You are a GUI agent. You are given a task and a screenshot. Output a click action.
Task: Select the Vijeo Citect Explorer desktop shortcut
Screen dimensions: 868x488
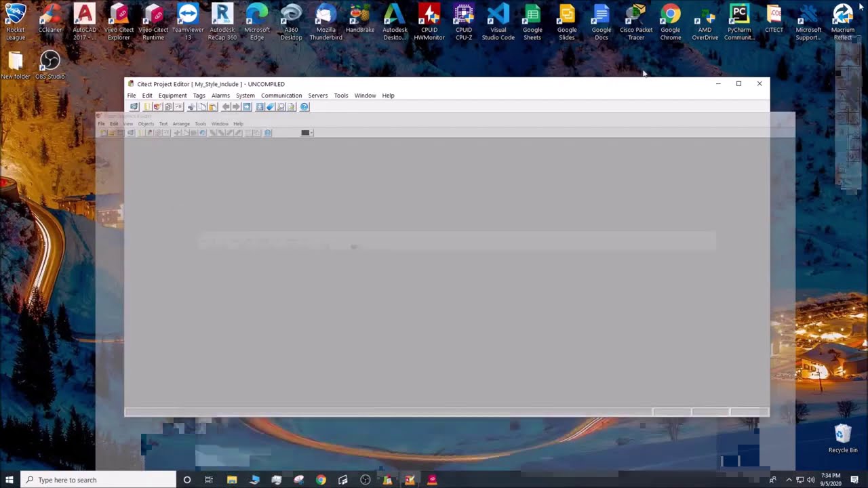(x=119, y=22)
